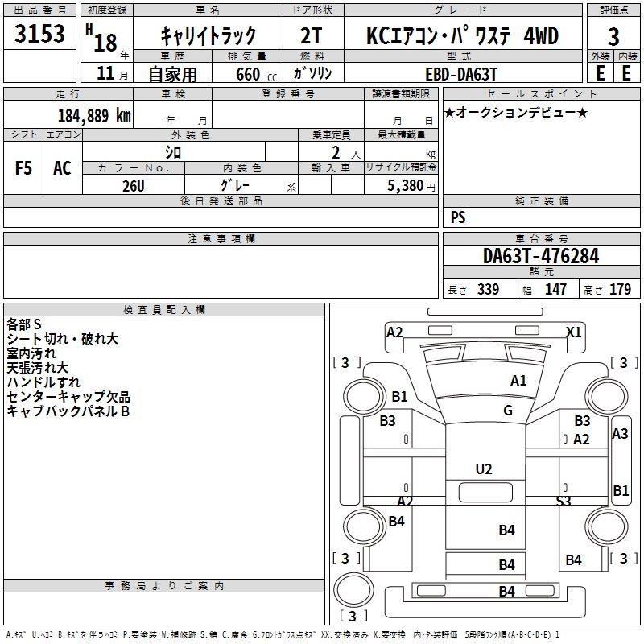Select the A1 mark on hood
Viewport: 644px width, 644px height.
pyautogui.click(x=518, y=381)
